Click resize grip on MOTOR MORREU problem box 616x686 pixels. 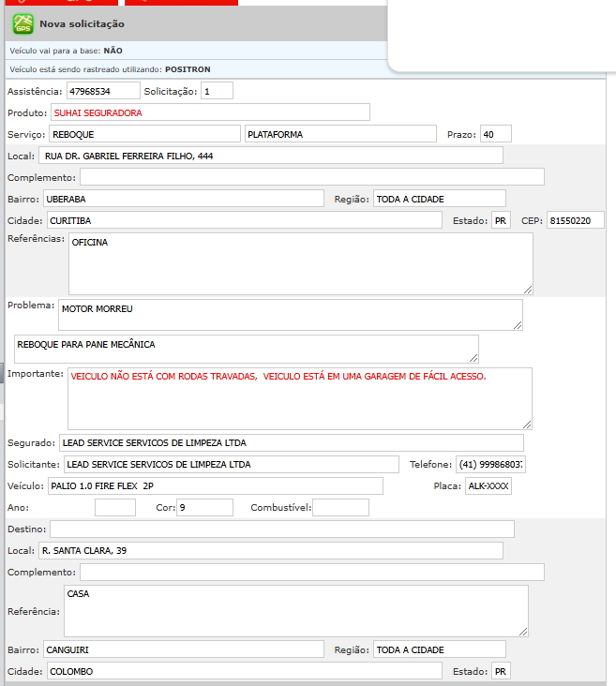click(518, 325)
